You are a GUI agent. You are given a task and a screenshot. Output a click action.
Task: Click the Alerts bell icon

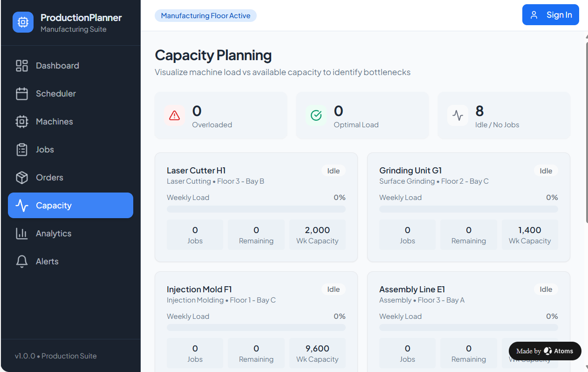pyautogui.click(x=22, y=262)
